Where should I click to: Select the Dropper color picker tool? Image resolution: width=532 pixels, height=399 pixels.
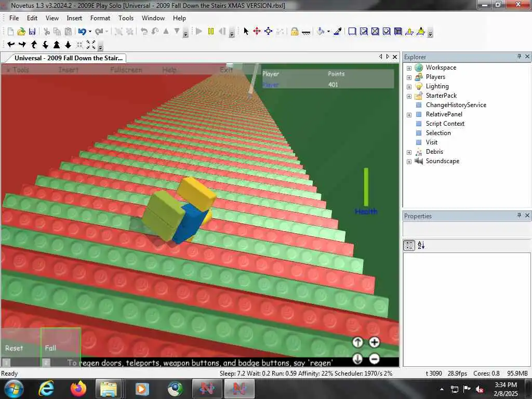338,32
